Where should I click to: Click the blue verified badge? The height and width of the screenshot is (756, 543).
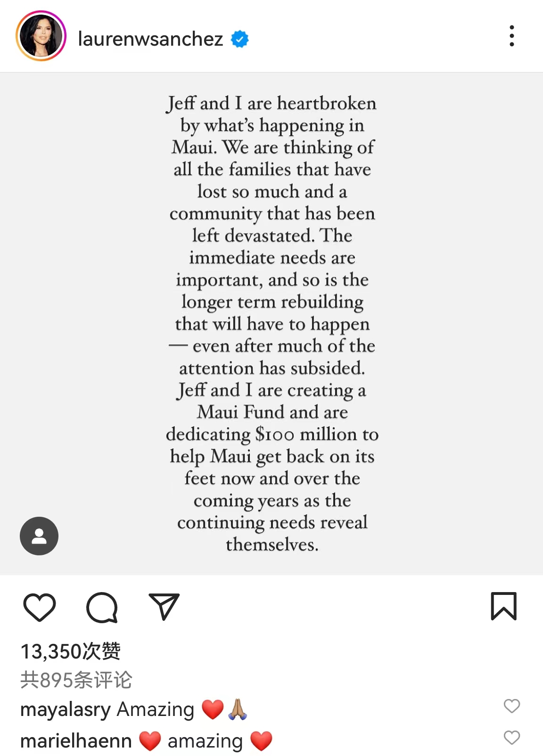click(240, 39)
